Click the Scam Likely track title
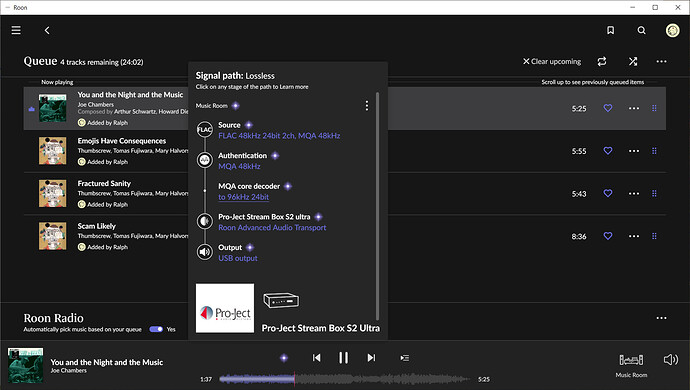 coord(96,226)
